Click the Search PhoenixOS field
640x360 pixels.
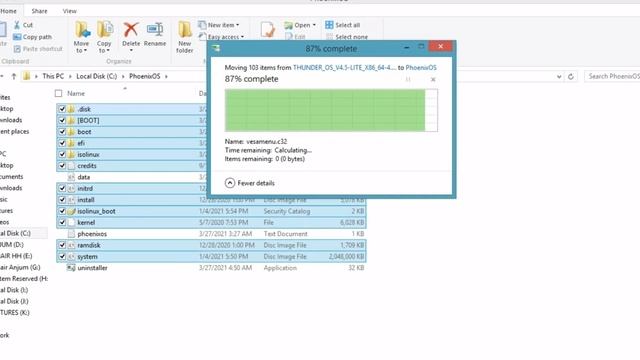612,76
